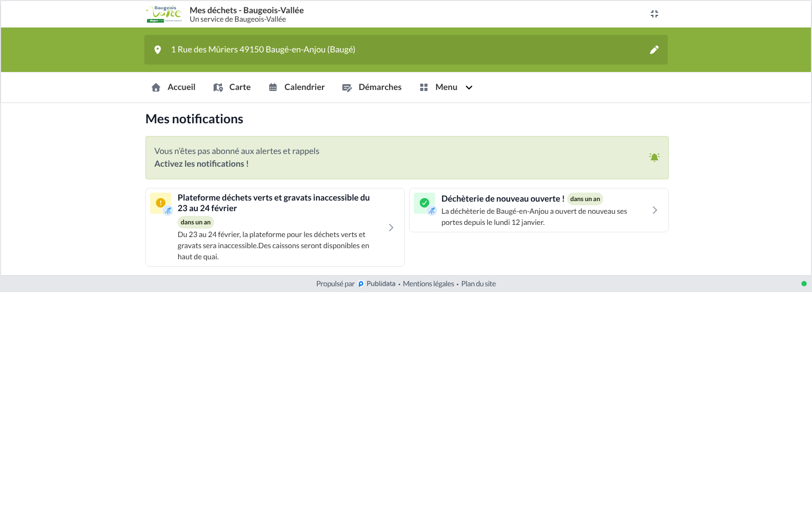Click the Mes notifications heading
The image size is (812, 508).
pos(195,119)
